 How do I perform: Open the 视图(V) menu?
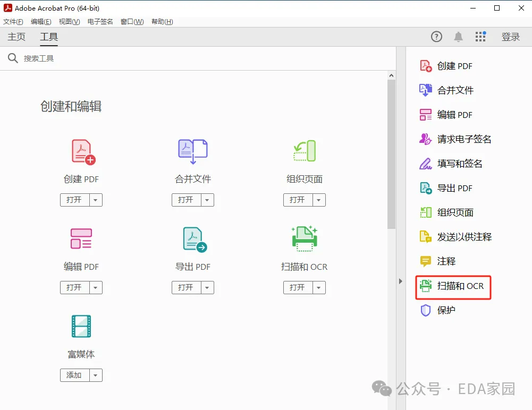point(70,22)
